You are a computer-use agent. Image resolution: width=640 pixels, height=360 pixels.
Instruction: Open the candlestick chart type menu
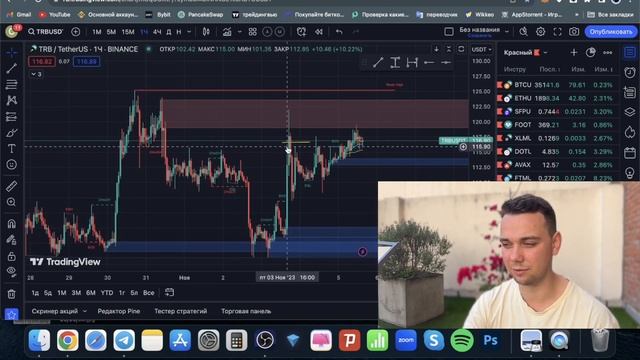[206, 32]
